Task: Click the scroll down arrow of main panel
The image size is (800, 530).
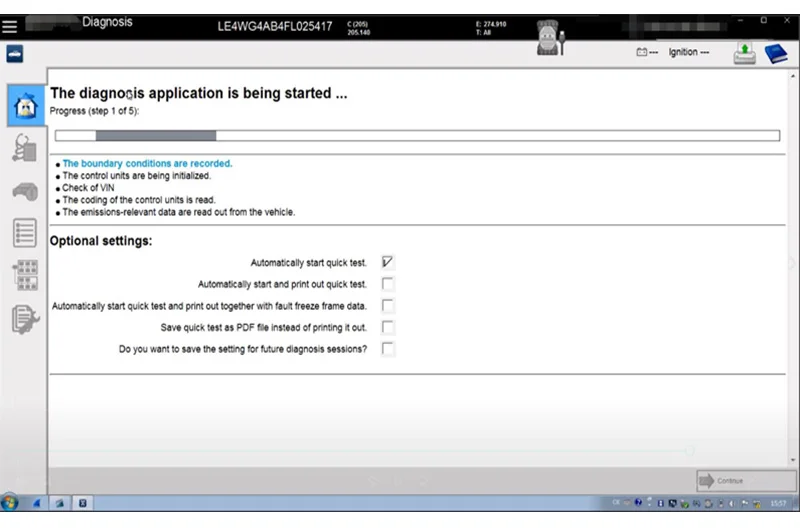Action: click(792, 460)
